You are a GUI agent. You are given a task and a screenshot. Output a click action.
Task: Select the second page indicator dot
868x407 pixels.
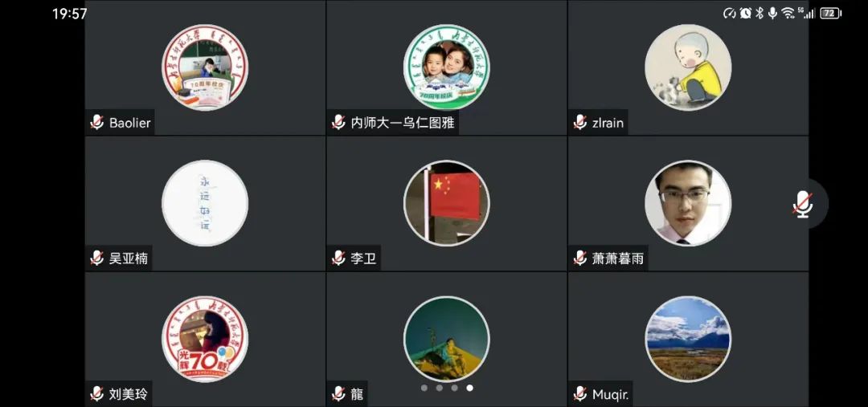tap(439, 388)
